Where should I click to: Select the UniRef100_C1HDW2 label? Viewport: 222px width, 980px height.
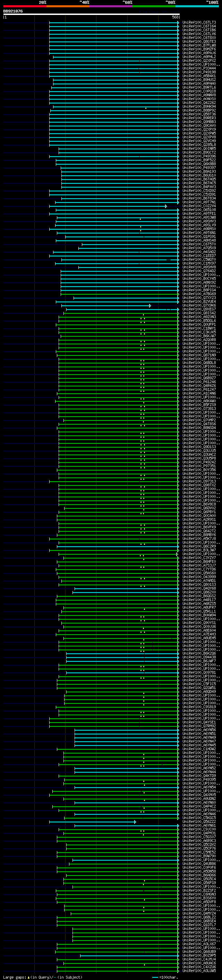[x=199, y=749]
